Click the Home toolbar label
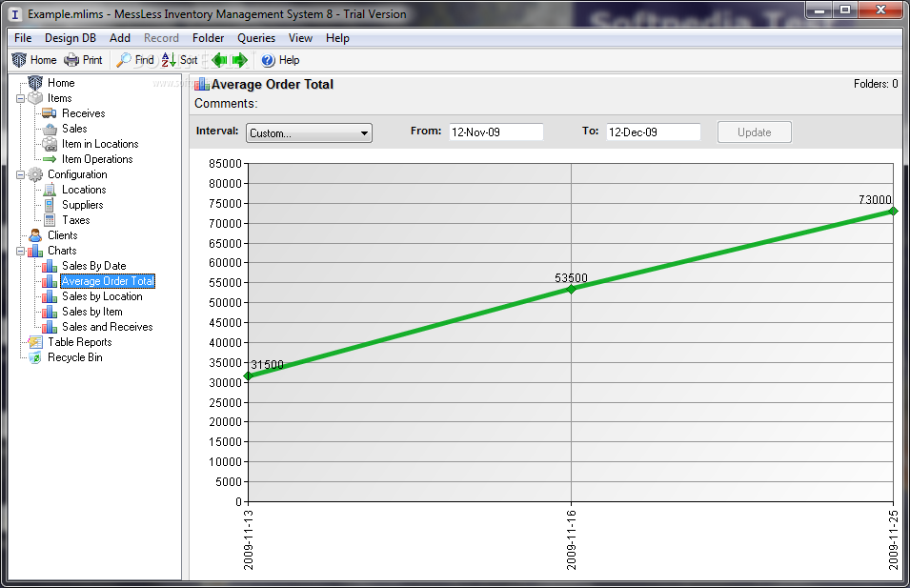The image size is (910, 588). pyautogui.click(x=44, y=60)
